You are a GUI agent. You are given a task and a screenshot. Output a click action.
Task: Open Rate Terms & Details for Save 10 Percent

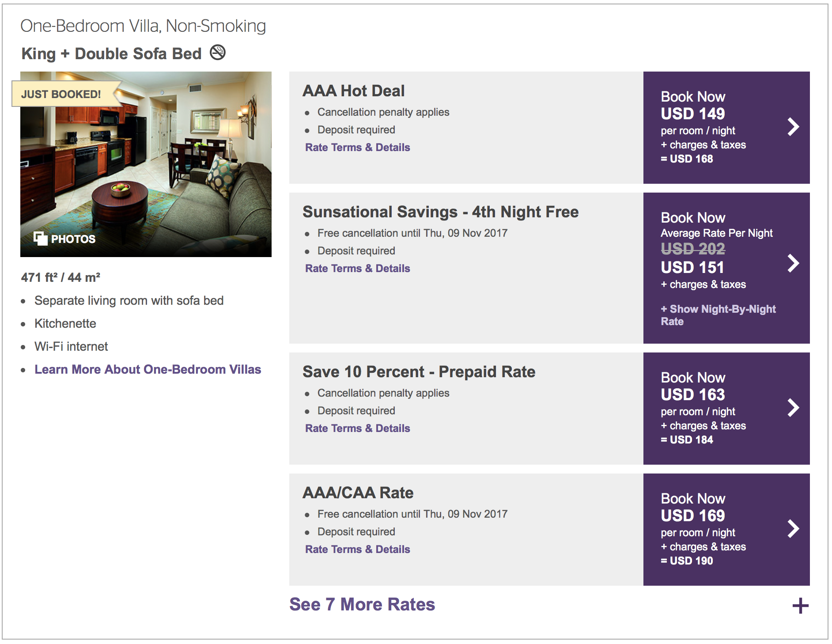(x=358, y=428)
